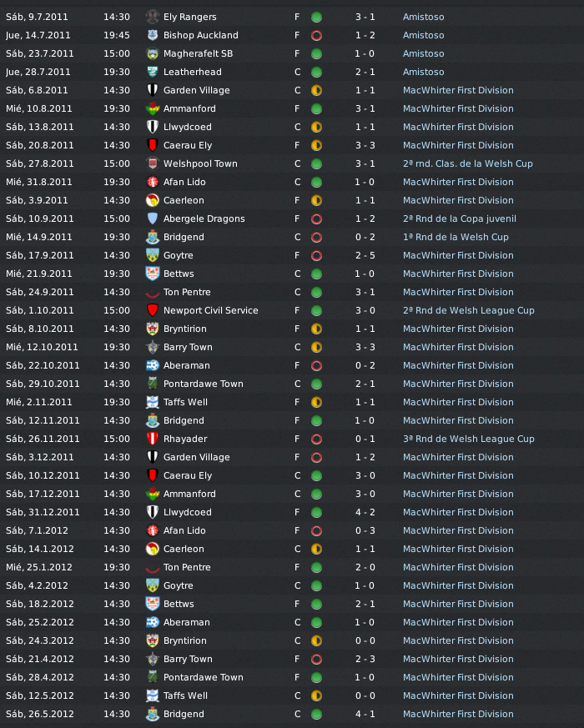This screenshot has height=728, width=584.
Task: Click the Welshpool Town club badge
Action: point(153,164)
